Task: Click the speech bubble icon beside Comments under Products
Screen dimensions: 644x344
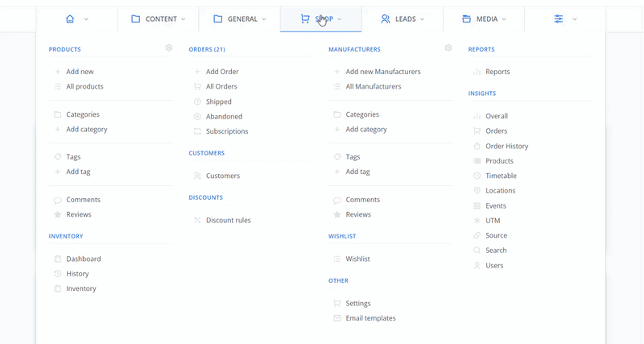Action: (58, 200)
